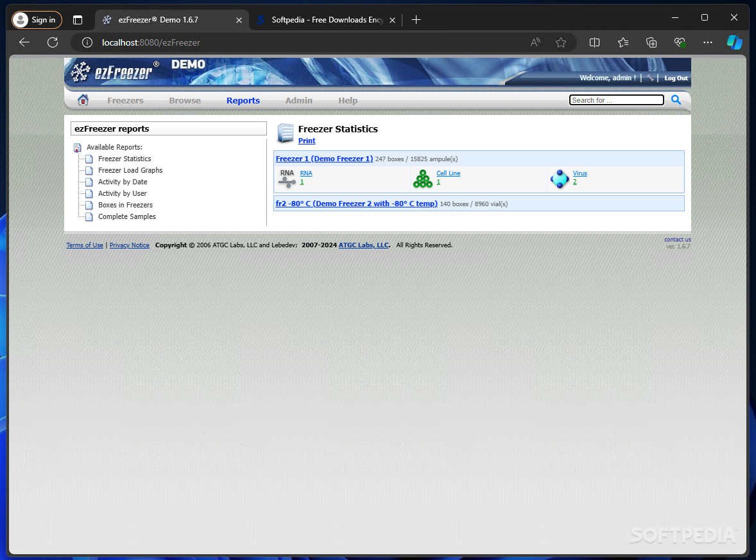Image resolution: width=756 pixels, height=560 pixels.
Task: Select Freezer Load Graphs report
Action: pyautogui.click(x=130, y=170)
